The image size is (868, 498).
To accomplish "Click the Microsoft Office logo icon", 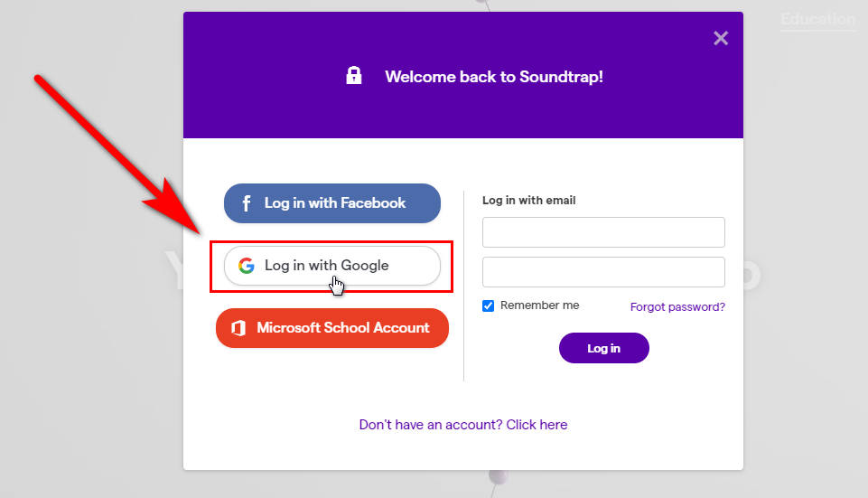I will (238, 328).
